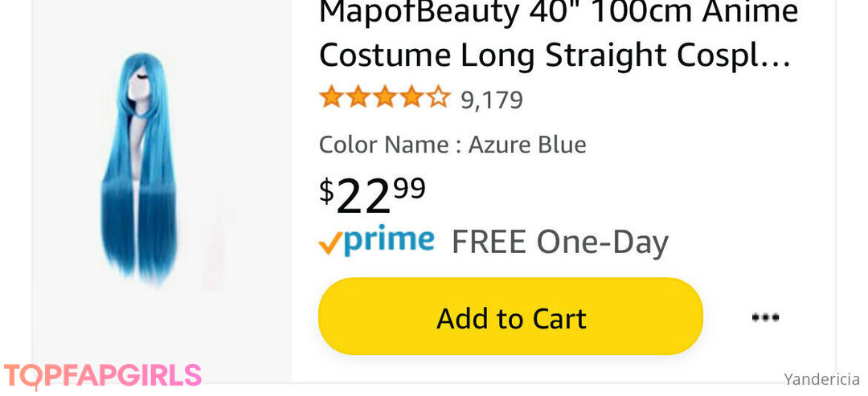Open the 9,179 customer reviews link
The height and width of the screenshot is (396, 868).
(491, 100)
